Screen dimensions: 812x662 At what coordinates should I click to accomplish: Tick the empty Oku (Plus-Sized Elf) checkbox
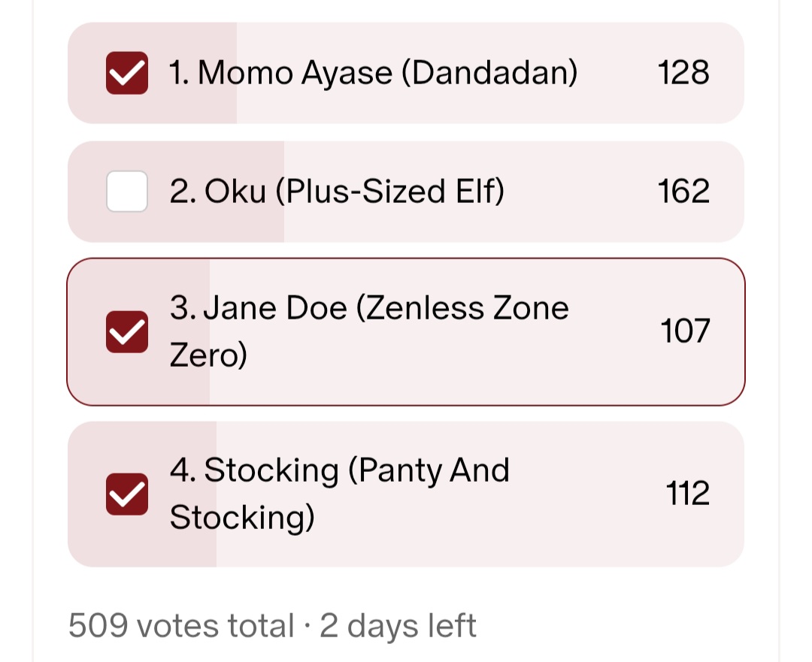[x=126, y=192]
